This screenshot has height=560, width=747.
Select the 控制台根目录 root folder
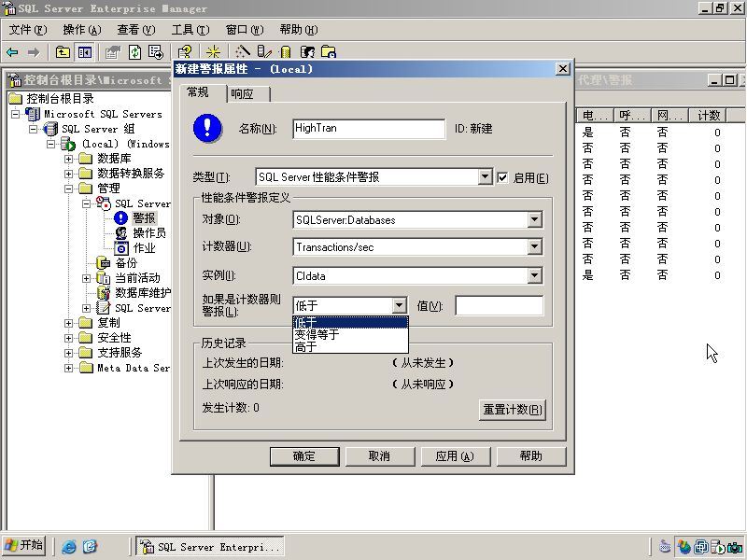pos(60,99)
